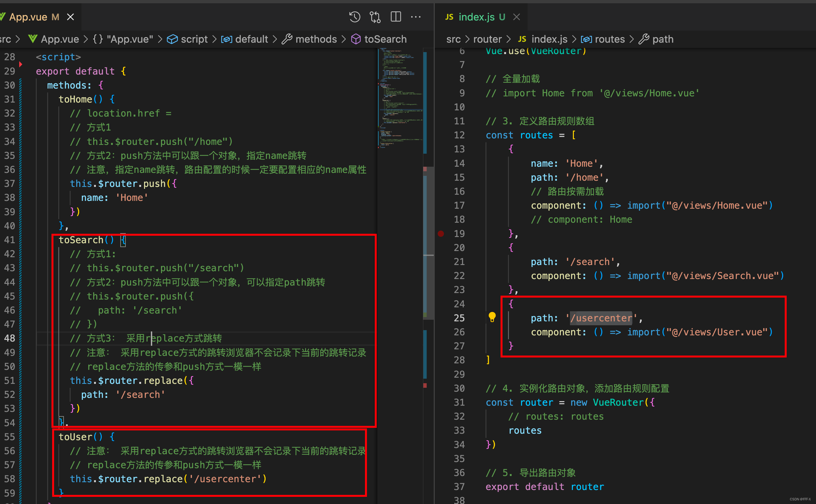Click the lightbulb quick-fix icon on line 25
The height and width of the screenshot is (504, 816).
(492, 317)
